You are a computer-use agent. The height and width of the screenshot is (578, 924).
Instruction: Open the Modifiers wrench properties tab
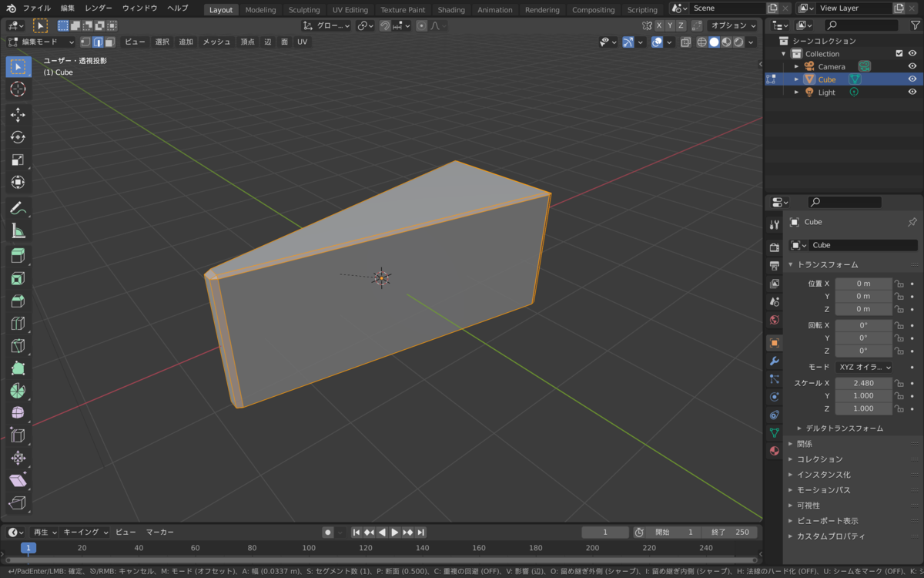(x=775, y=361)
